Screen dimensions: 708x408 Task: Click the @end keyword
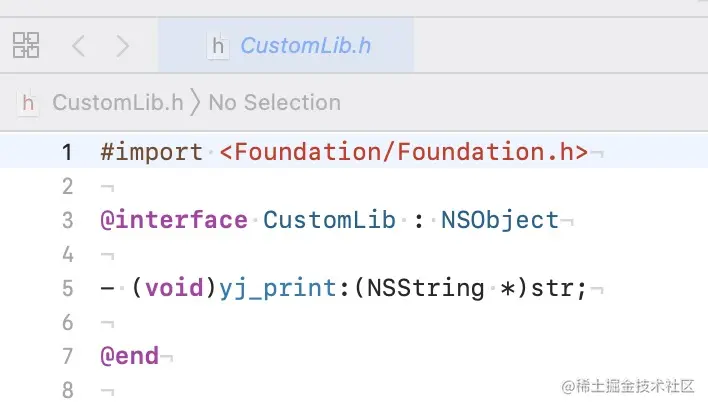pyautogui.click(x=129, y=356)
